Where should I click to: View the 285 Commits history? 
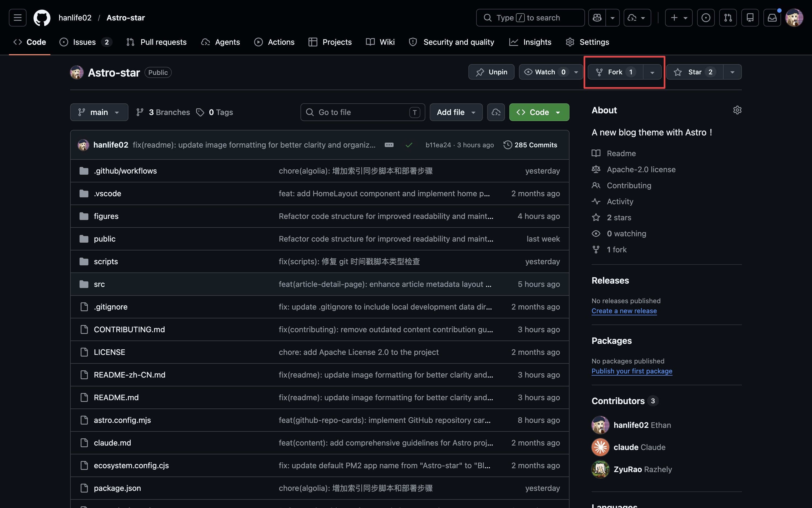tap(530, 145)
